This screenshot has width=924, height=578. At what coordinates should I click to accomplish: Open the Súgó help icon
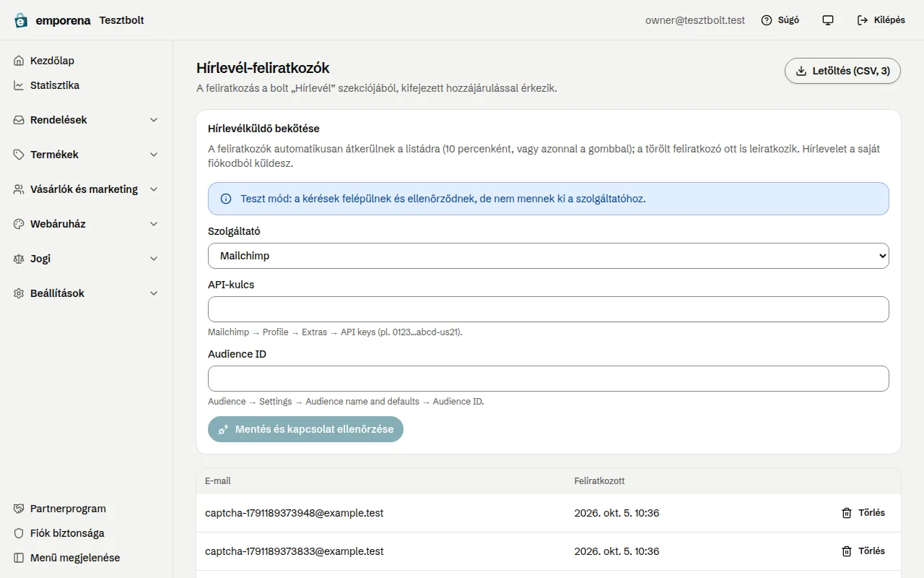point(767,20)
